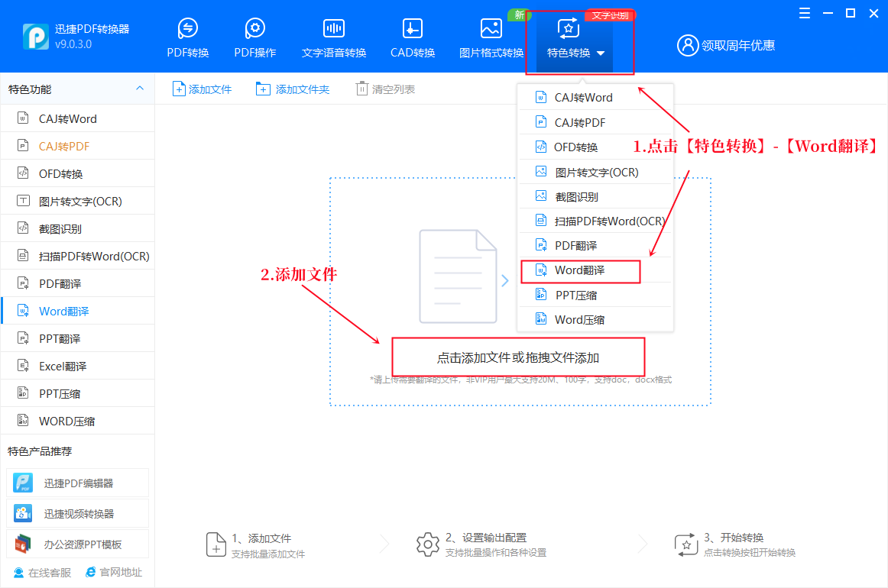Select CAJ转Word in the left sidebar
Viewport: 888px width, 588px height.
[x=78, y=119]
